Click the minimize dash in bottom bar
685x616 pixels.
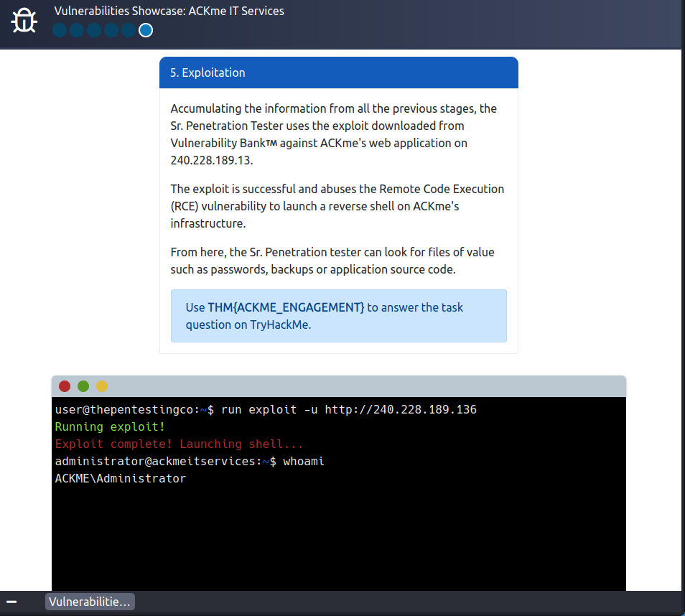(11, 602)
